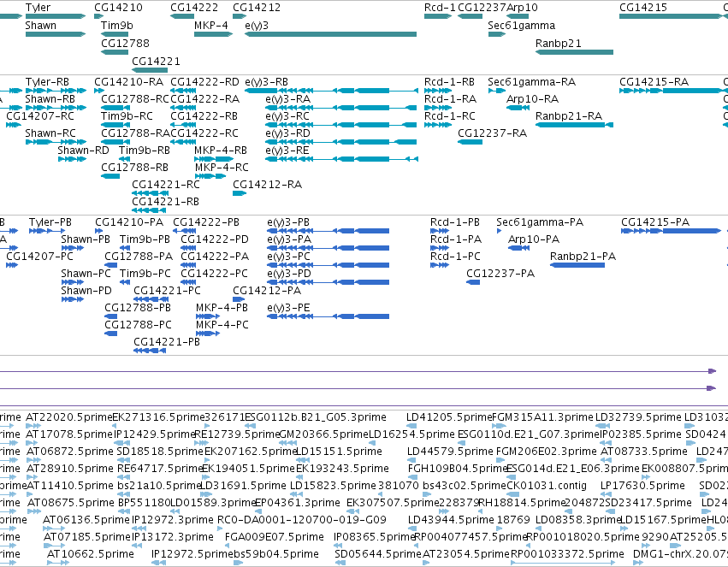Click the Ranbp21-RA transcript label
Screen dimensions: 728x567
click(569, 116)
